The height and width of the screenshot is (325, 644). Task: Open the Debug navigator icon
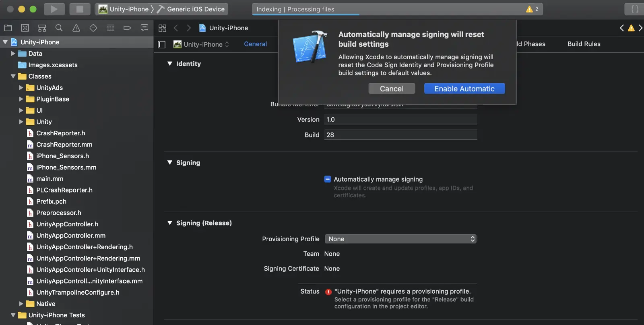[110, 28]
